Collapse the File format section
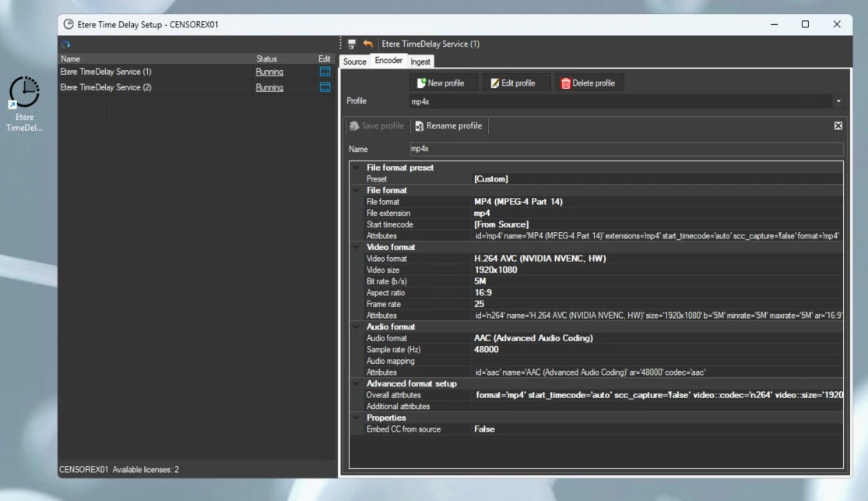The image size is (868, 501). [x=357, y=190]
